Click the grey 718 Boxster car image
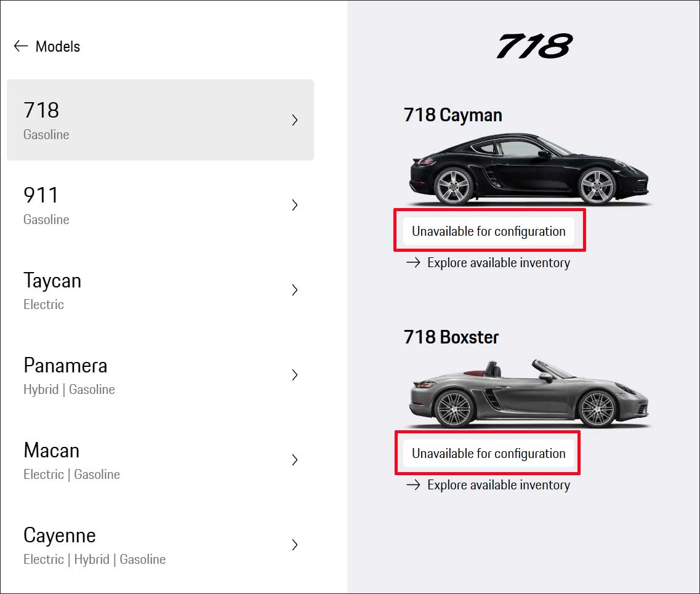700x594 pixels. (x=529, y=394)
